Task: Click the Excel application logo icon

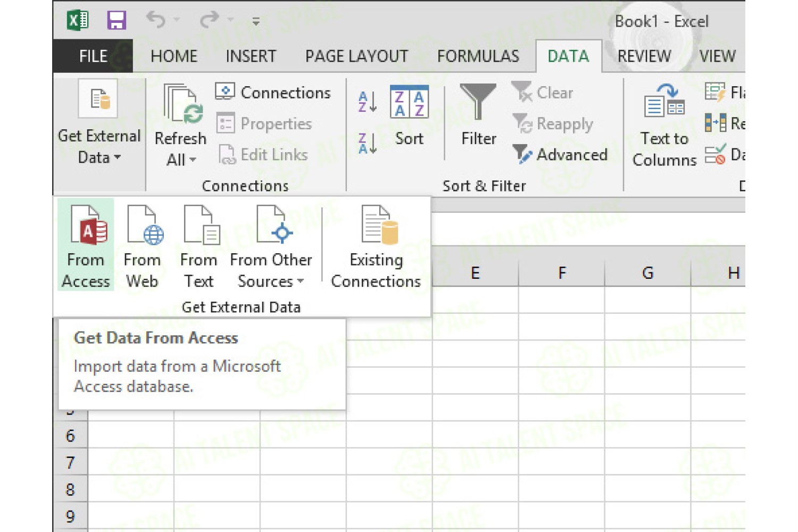Action: [x=78, y=21]
